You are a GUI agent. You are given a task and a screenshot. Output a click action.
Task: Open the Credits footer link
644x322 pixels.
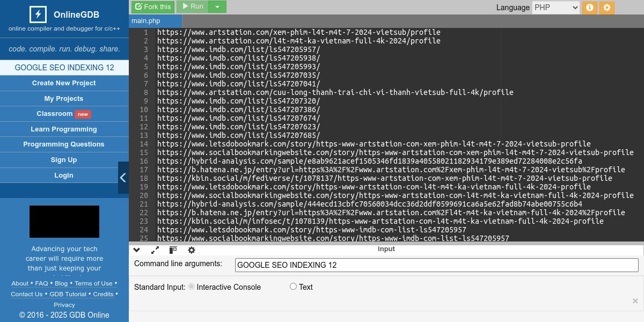coord(104,294)
